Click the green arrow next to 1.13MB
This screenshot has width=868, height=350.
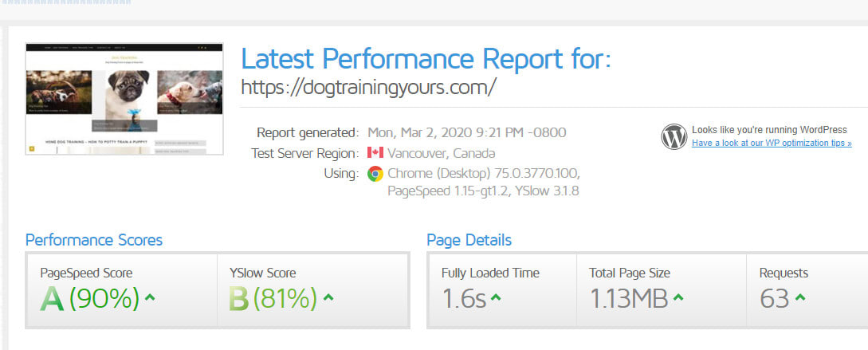pos(678,299)
